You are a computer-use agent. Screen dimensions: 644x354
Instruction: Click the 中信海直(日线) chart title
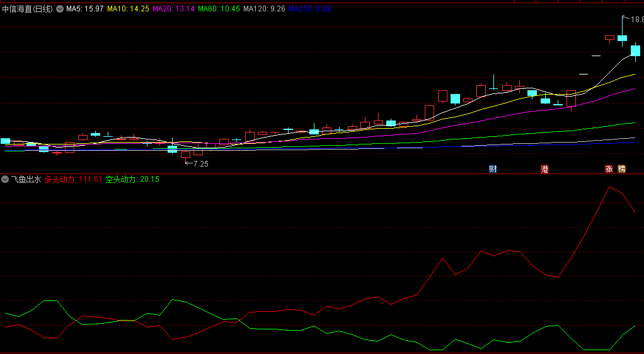point(28,9)
